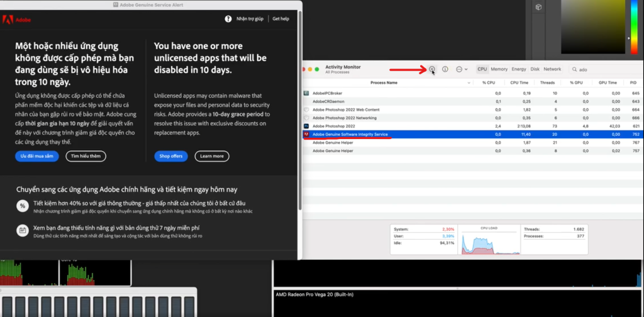
Task: Select the AdobeIPCBroker process row
Action: (473, 93)
